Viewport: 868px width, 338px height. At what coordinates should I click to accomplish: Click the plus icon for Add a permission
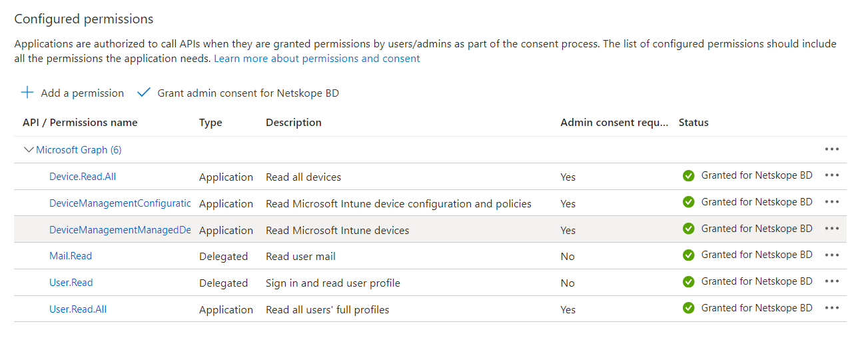pyautogui.click(x=27, y=93)
